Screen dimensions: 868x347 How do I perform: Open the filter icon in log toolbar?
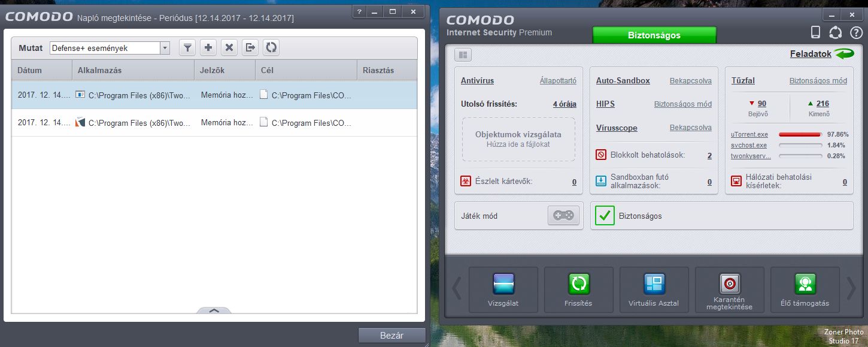[187, 48]
